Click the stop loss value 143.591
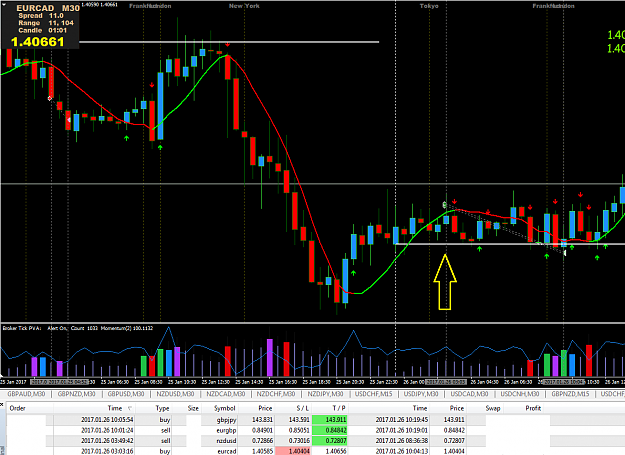625x455 pixels. [x=299, y=420]
